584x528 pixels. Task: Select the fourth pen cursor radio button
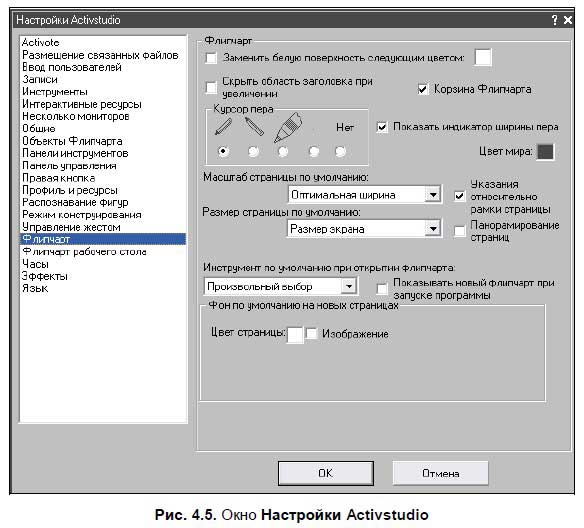point(314,151)
